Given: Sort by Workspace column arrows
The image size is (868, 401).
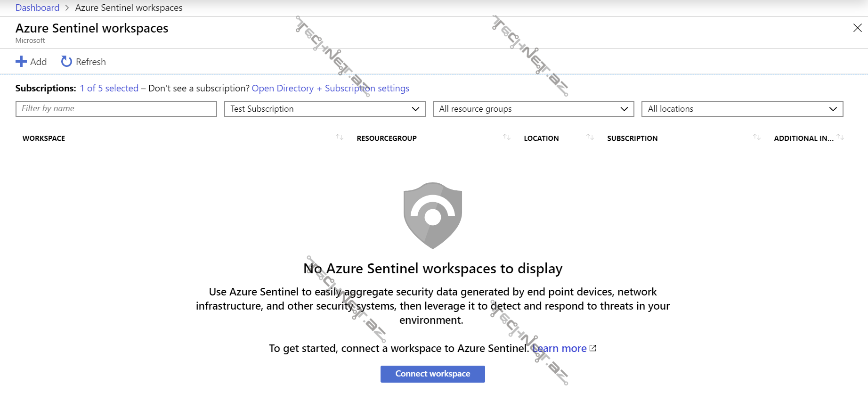Looking at the screenshot, I should coord(340,138).
